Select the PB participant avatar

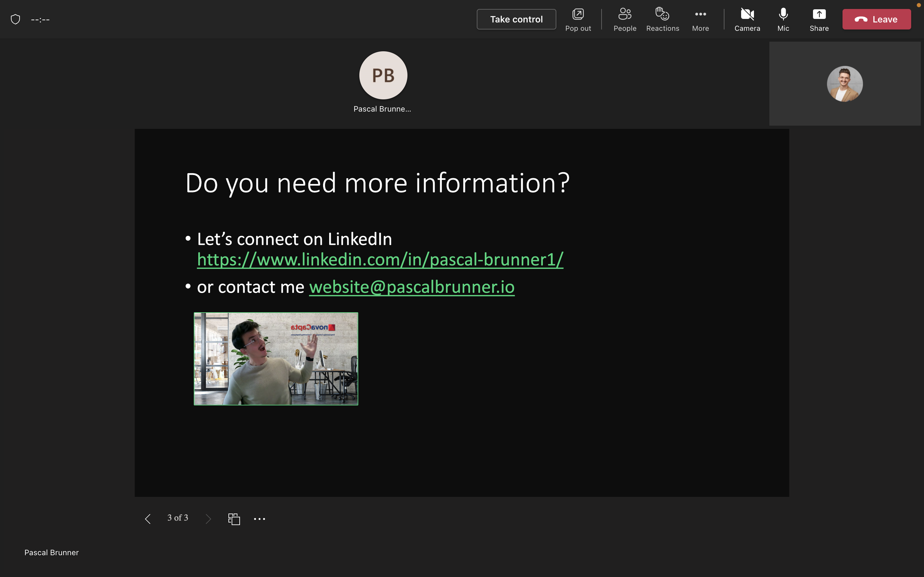(383, 76)
